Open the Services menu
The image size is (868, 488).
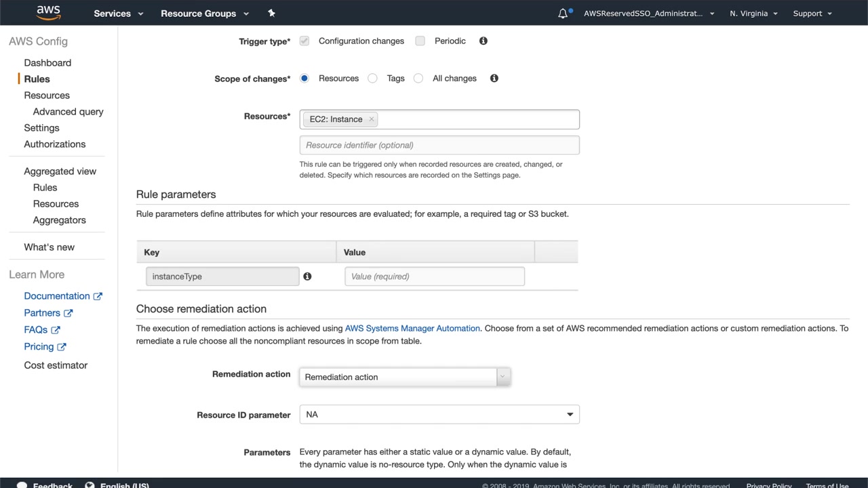(119, 14)
